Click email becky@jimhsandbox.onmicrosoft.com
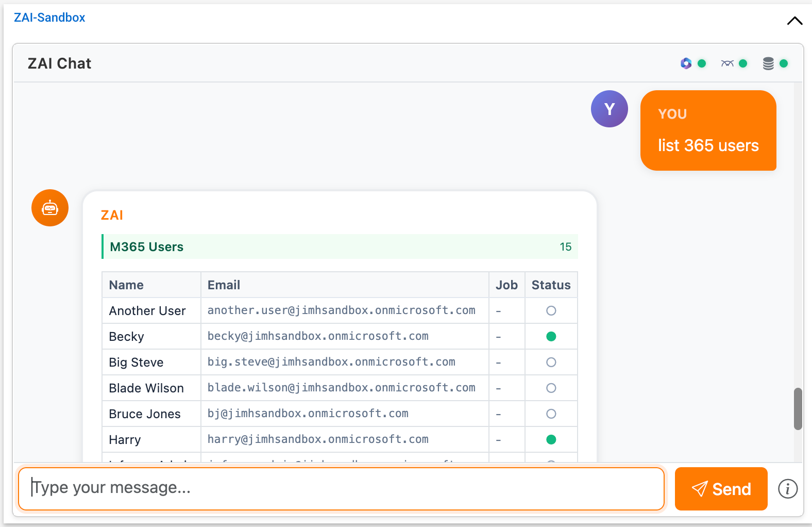Image resolution: width=812 pixels, height=527 pixels. point(318,336)
